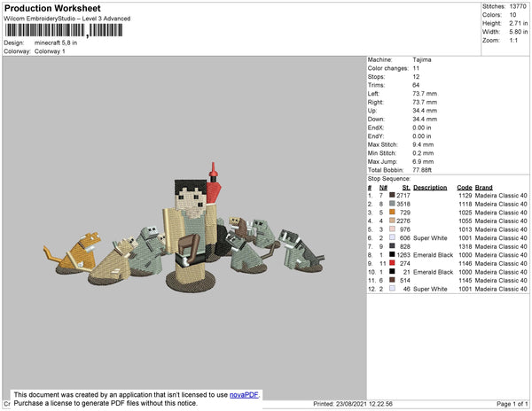532x411 pixels.
Task: Click the 'Printed: 23/08/2021 12:22:56' footer
Action: click(x=353, y=404)
